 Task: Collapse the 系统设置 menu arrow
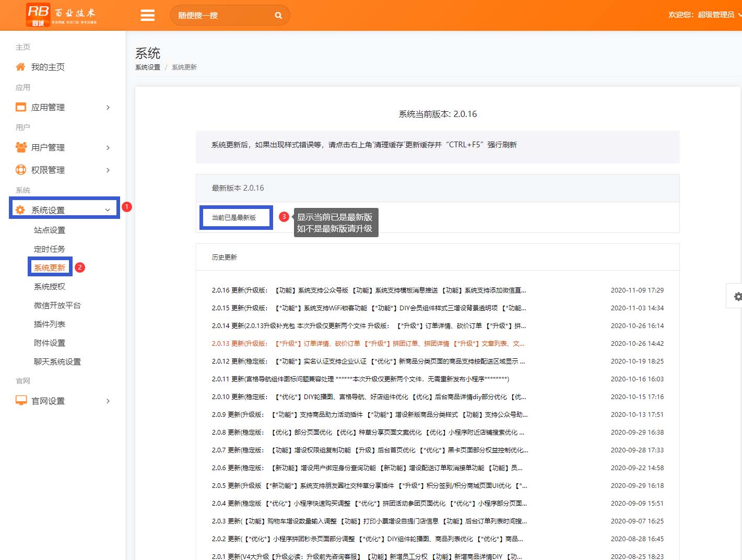(x=108, y=210)
